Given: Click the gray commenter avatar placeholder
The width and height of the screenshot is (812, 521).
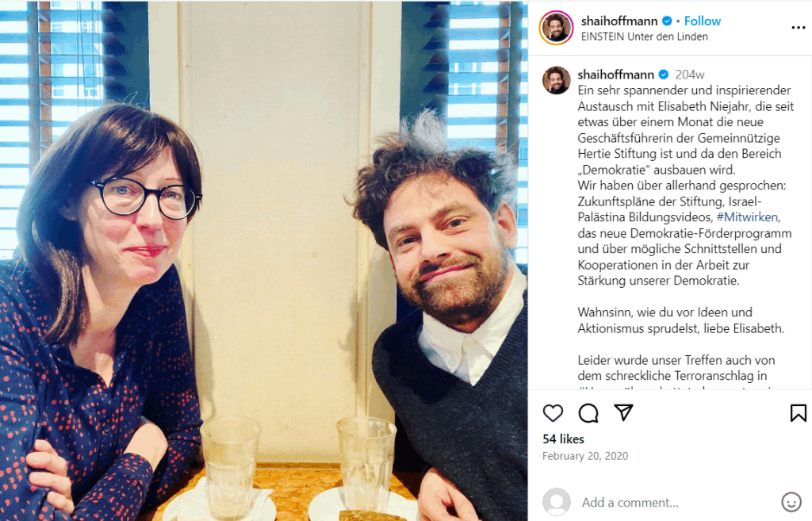Looking at the screenshot, I should point(556,502).
